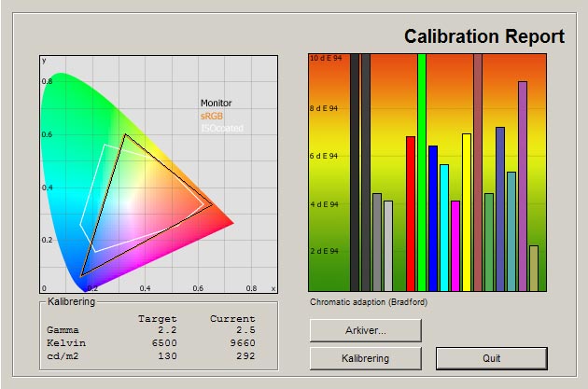Click the leftmost black bar in the chart
Screen dimensions: 588x389
[355, 173]
